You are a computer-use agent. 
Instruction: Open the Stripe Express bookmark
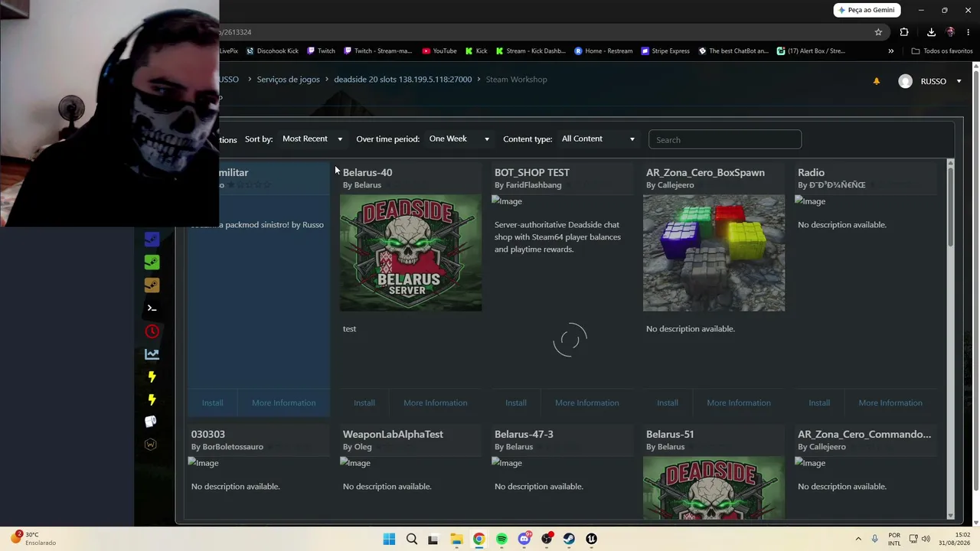click(665, 51)
